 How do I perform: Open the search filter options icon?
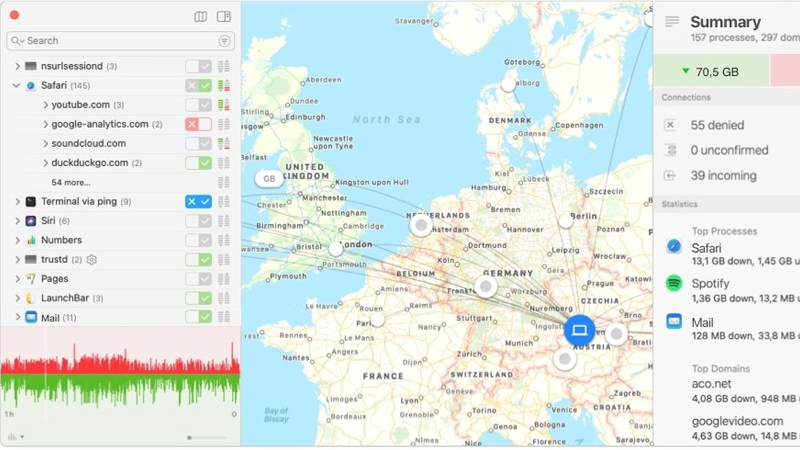[x=224, y=41]
